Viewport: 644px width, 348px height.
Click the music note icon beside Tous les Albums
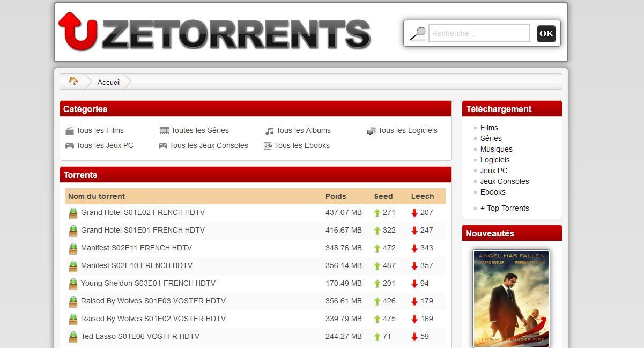[269, 130]
